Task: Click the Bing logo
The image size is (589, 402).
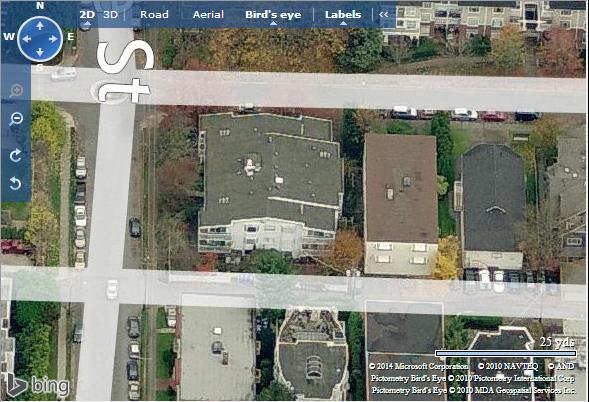Action: tap(38, 385)
